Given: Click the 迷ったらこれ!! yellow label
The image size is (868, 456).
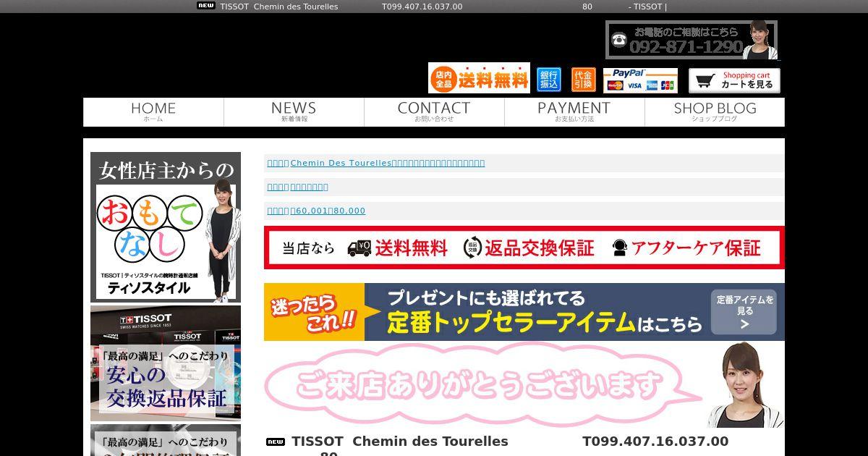Looking at the screenshot, I should click(x=314, y=312).
